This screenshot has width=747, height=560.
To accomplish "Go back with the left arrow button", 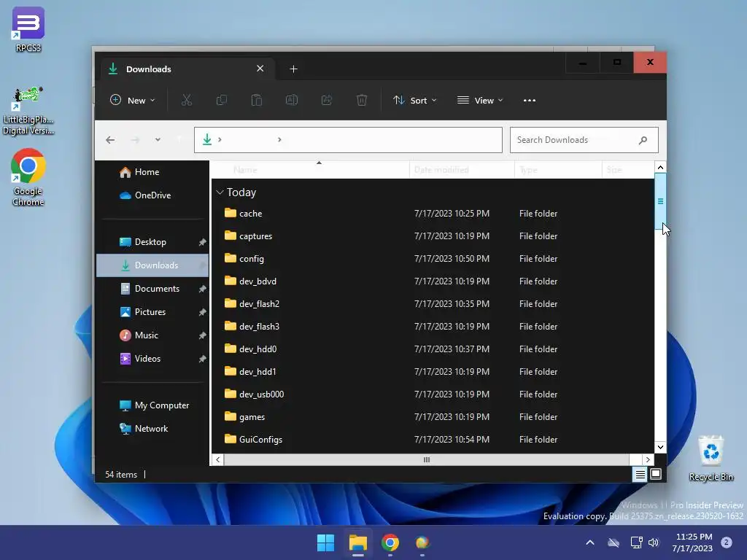I will 111,140.
